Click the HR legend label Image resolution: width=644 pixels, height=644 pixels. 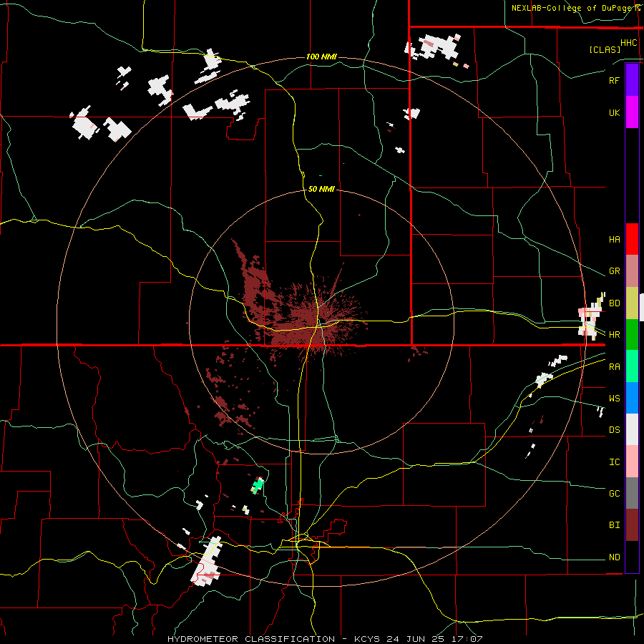click(x=614, y=335)
